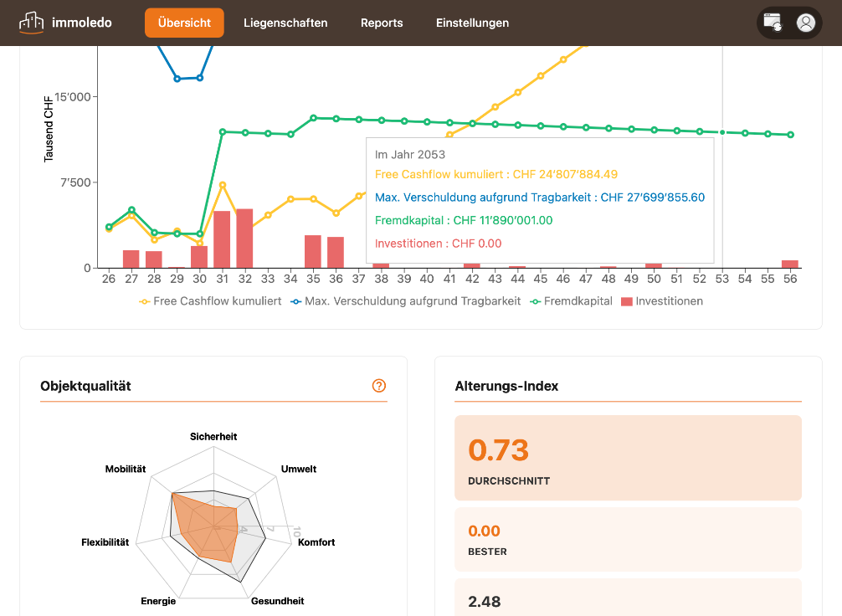
Task: Click the Investitionen bar for year 32
Action: (x=245, y=239)
